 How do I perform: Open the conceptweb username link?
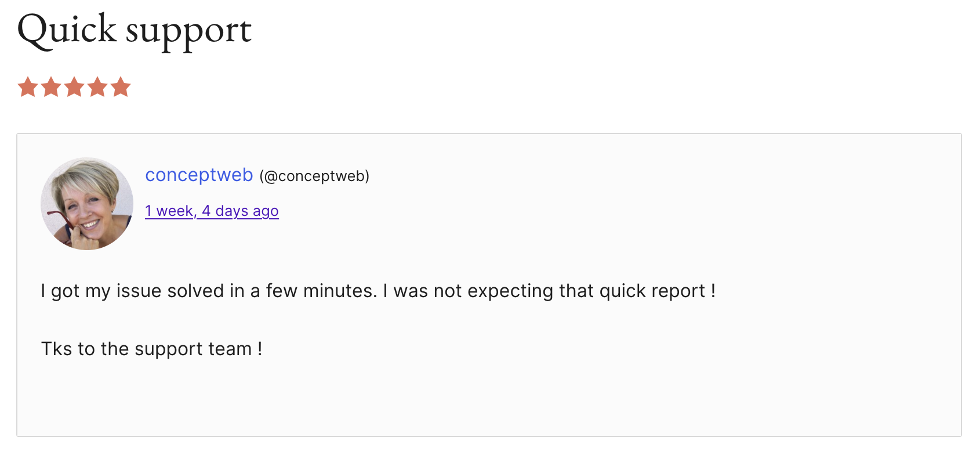click(199, 175)
